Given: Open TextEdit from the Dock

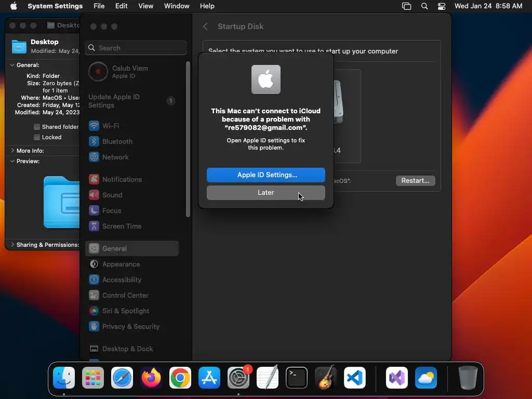Looking at the screenshot, I should 268,377.
